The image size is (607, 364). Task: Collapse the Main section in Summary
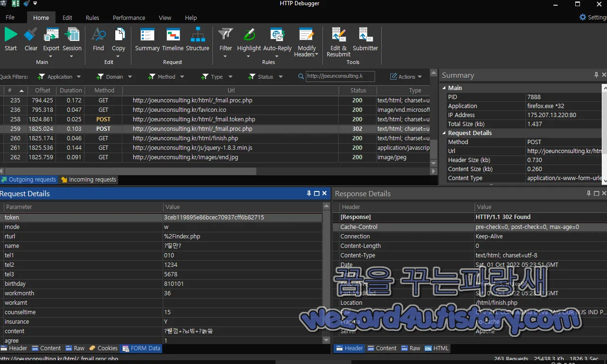click(444, 88)
